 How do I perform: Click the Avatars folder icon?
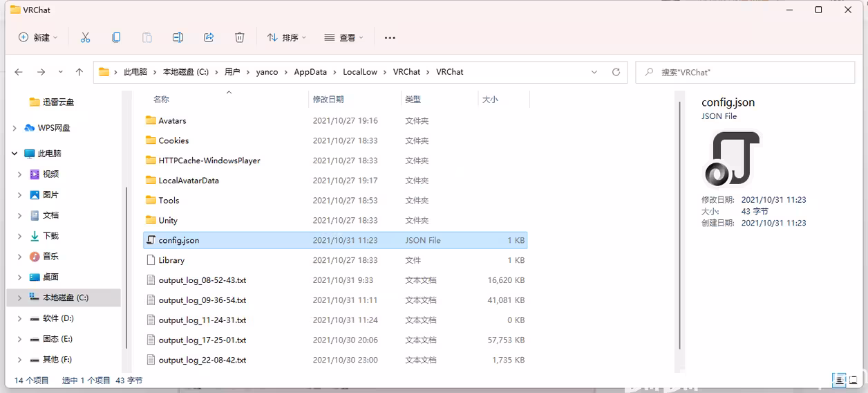[151, 120]
